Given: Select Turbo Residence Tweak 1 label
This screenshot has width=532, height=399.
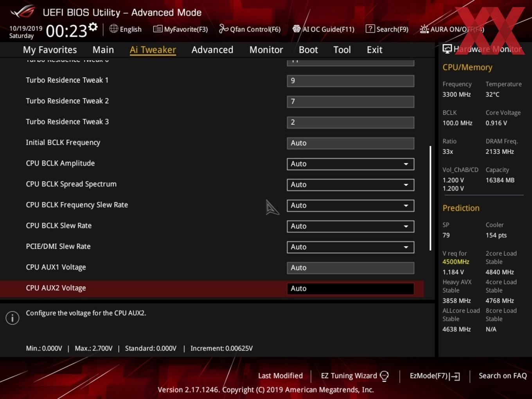Looking at the screenshot, I should [x=67, y=80].
